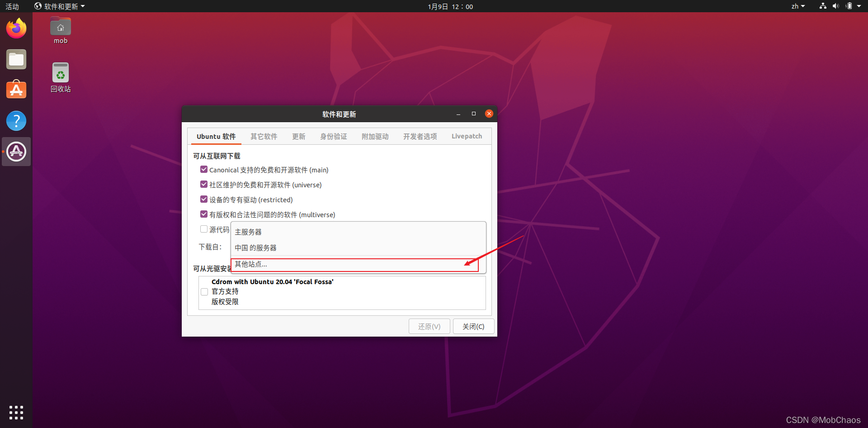Open the Help icon in dock
Viewport: 868px width, 428px height.
(16, 121)
